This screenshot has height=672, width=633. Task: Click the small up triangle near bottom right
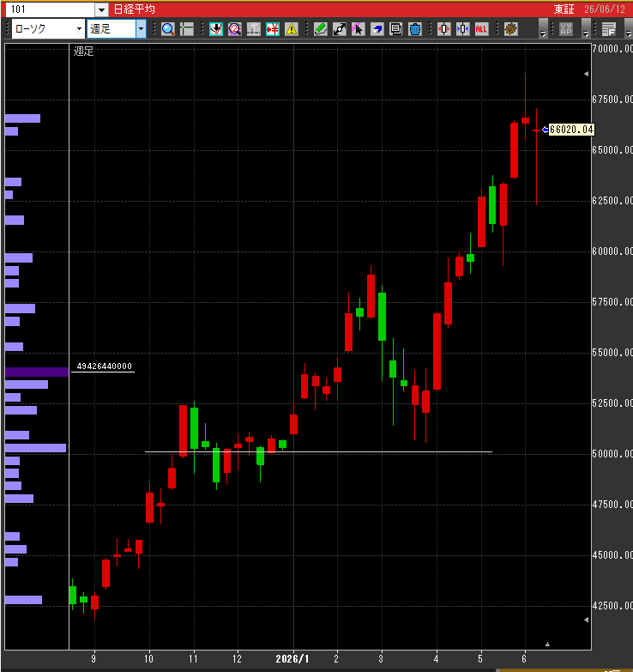[547, 645]
